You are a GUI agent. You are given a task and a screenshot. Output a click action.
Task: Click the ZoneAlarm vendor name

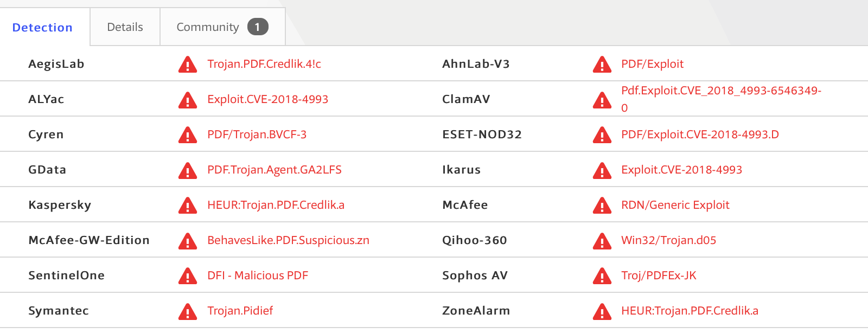(x=476, y=311)
